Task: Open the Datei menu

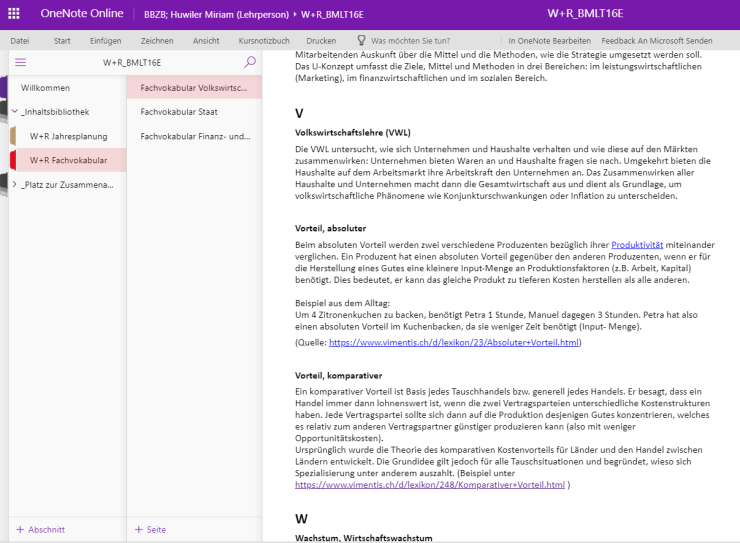Action: pos(20,41)
